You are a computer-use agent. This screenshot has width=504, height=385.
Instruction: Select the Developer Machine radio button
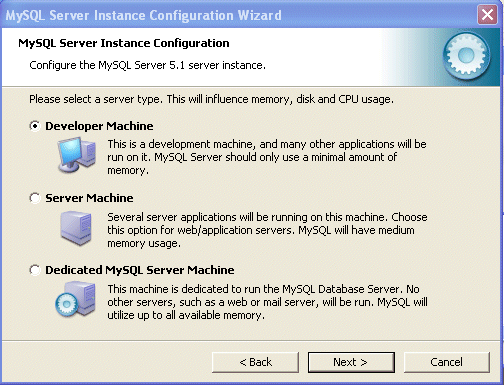[x=35, y=126]
